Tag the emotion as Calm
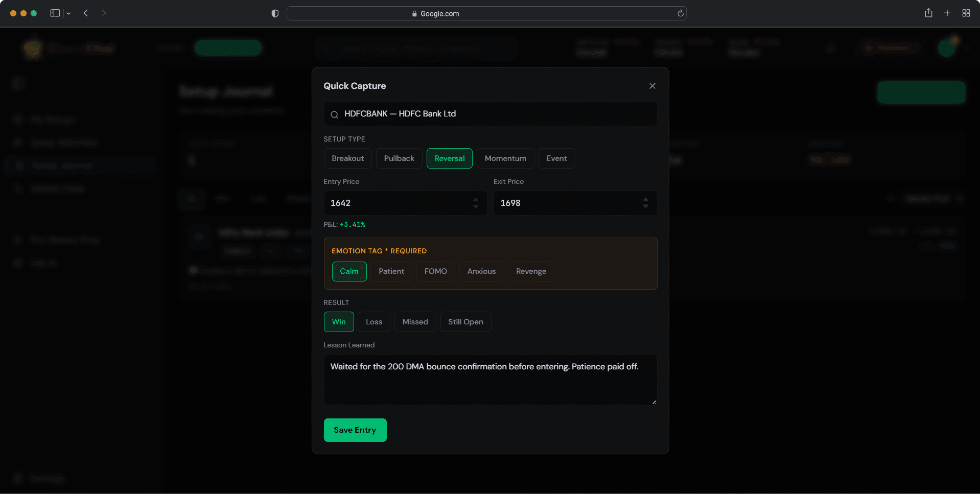 pyautogui.click(x=349, y=271)
